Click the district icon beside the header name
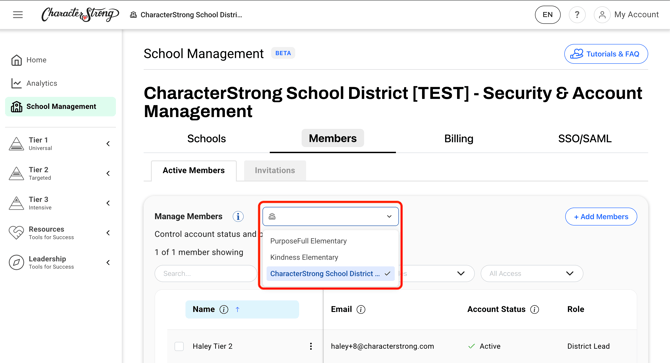Screen dimensions: 670x363 point(133,15)
